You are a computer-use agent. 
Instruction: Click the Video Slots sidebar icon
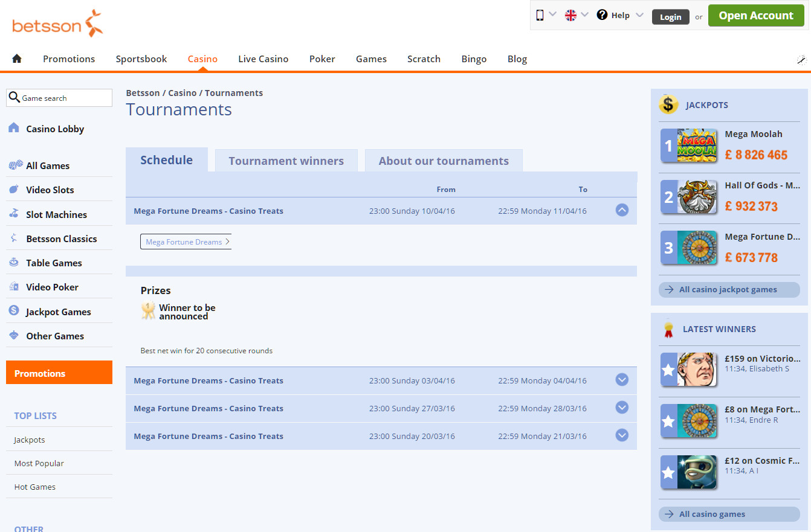[14, 190]
